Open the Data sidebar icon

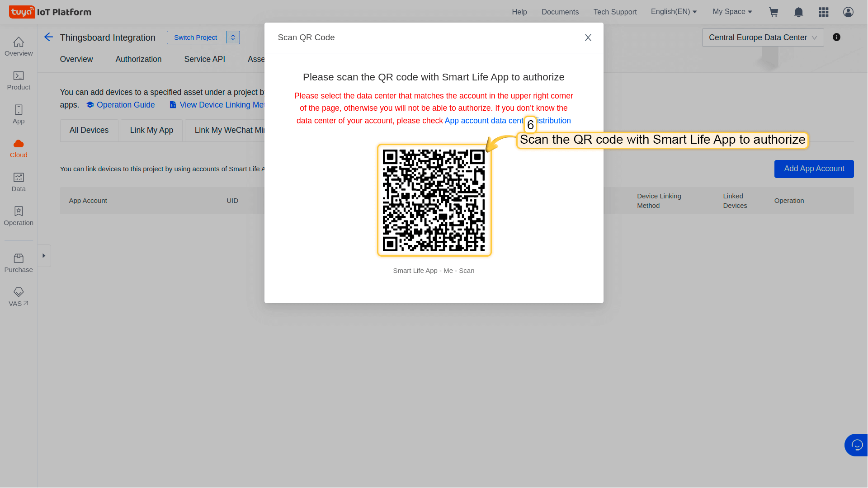[x=19, y=182]
